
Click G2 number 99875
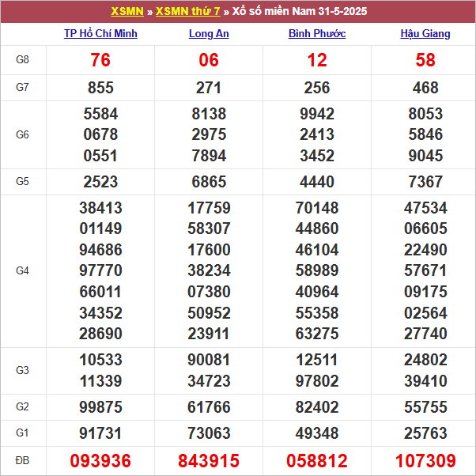click(x=100, y=407)
